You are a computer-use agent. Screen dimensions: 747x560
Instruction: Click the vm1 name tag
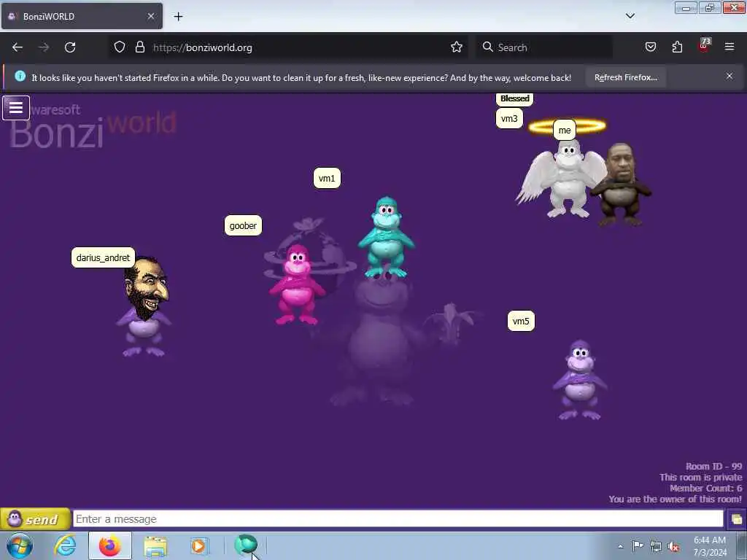click(x=327, y=178)
